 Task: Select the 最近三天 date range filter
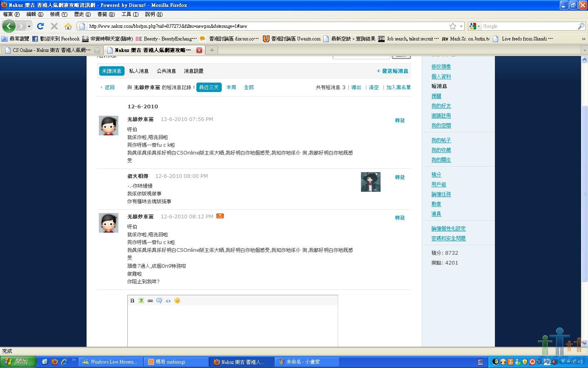click(x=209, y=88)
